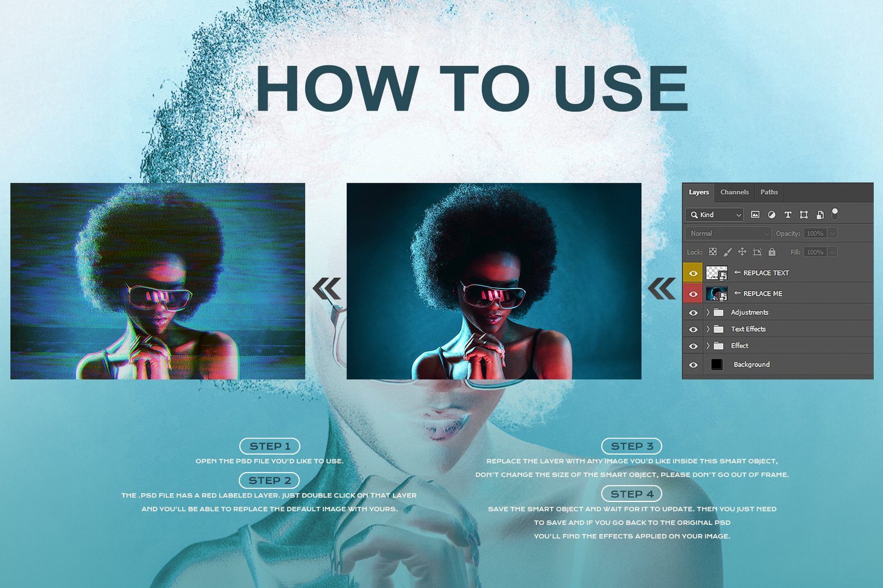Expand the Adjustments group
Screen dimensions: 883x588
(x=708, y=312)
